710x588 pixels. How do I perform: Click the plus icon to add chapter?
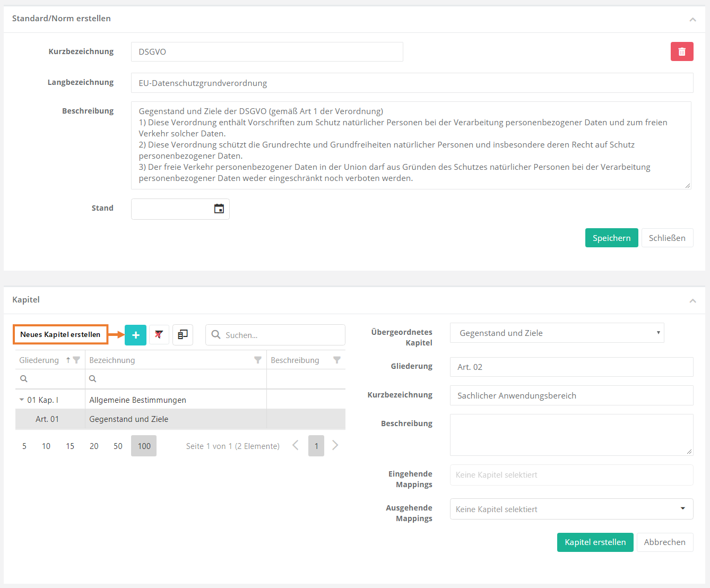click(135, 335)
